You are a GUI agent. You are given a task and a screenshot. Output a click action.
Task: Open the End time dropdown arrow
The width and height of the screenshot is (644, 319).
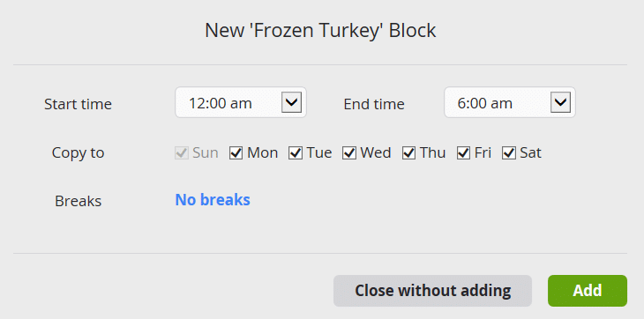560,102
